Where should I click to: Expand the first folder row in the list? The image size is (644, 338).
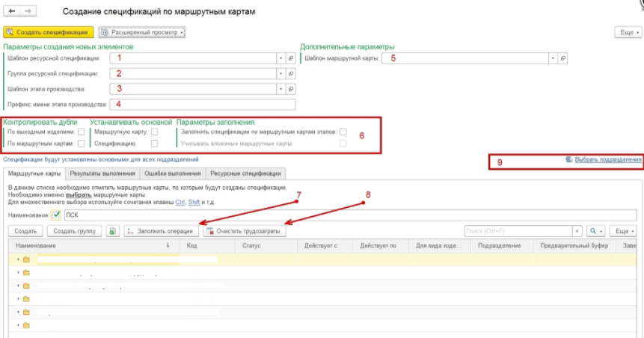pos(18,259)
